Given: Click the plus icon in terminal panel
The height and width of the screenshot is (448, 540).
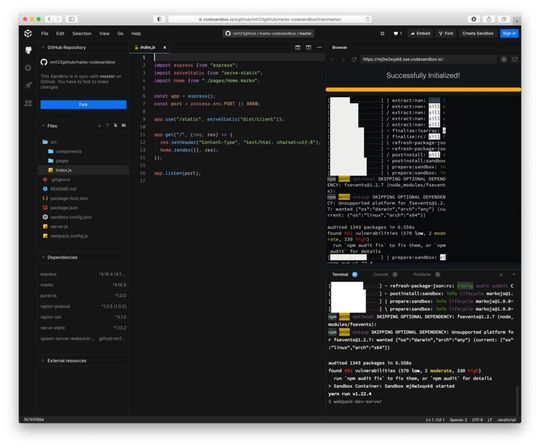Looking at the screenshot, I should (x=501, y=274).
